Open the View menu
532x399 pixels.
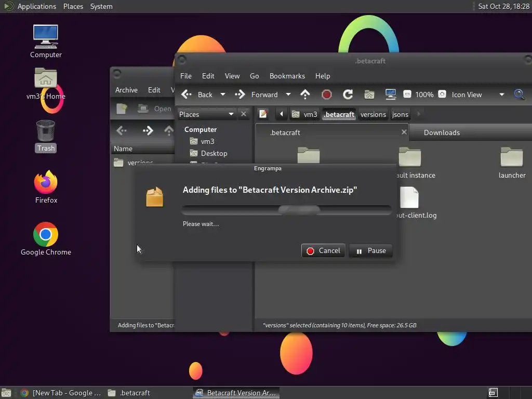(x=232, y=76)
